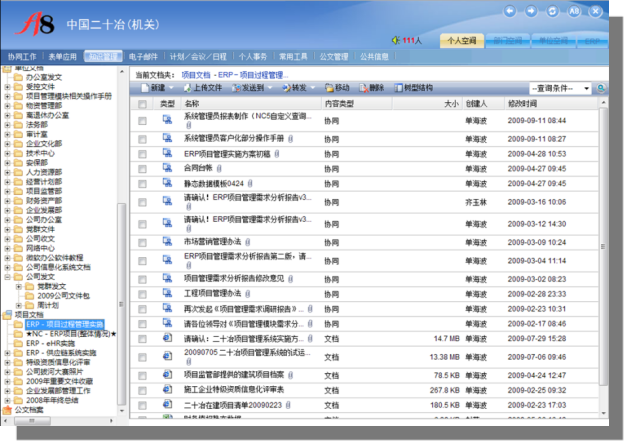Click the online users speaker icon
The width and height of the screenshot is (625, 442).
point(395,40)
